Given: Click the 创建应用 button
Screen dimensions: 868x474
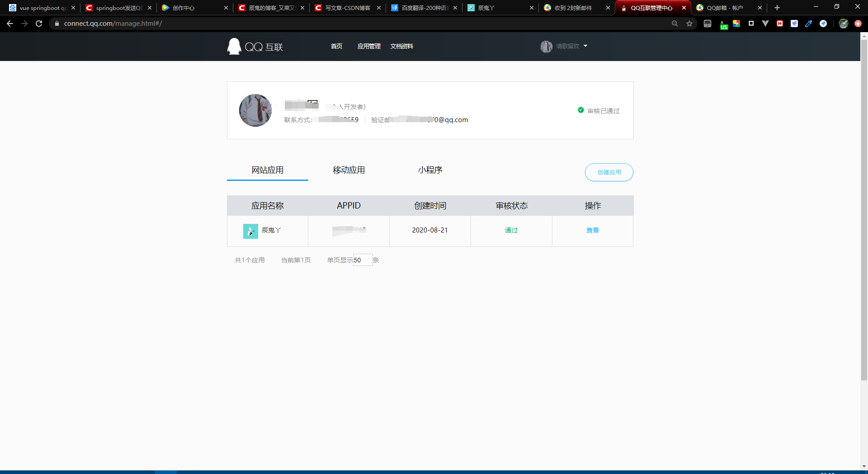Looking at the screenshot, I should [x=609, y=172].
